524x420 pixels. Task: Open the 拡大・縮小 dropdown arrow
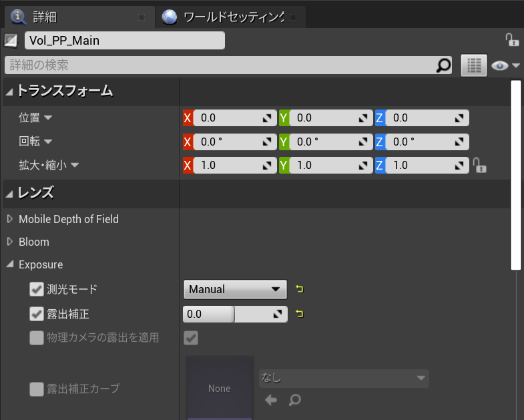pyautogui.click(x=75, y=165)
